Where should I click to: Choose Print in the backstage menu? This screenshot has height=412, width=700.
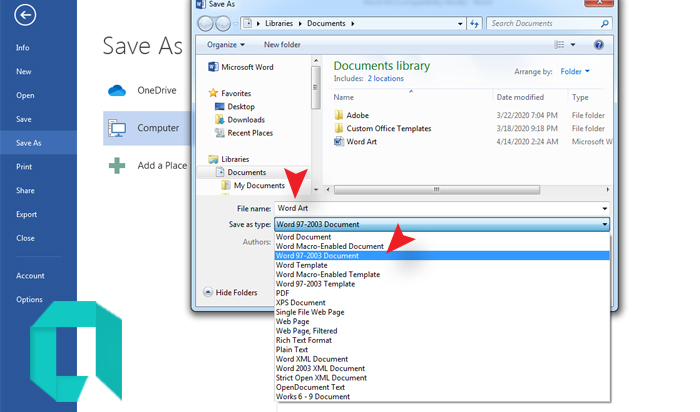pos(24,166)
